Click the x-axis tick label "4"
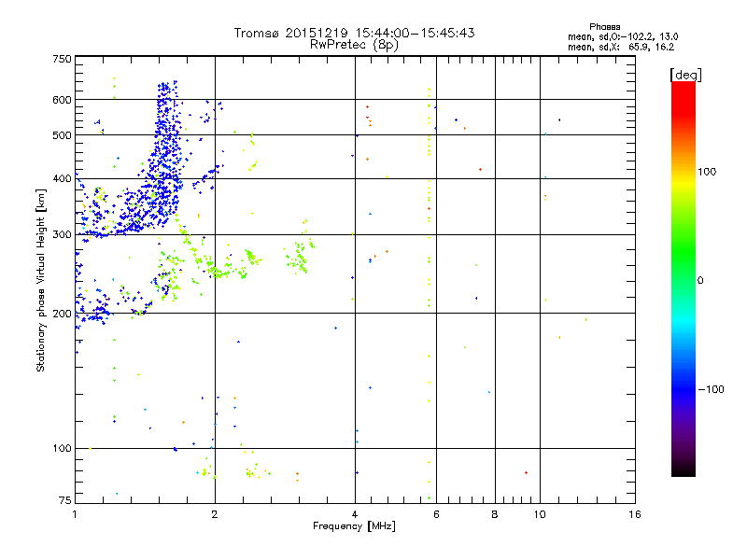Viewport: 747px width, 560px height. (x=355, y=514)
